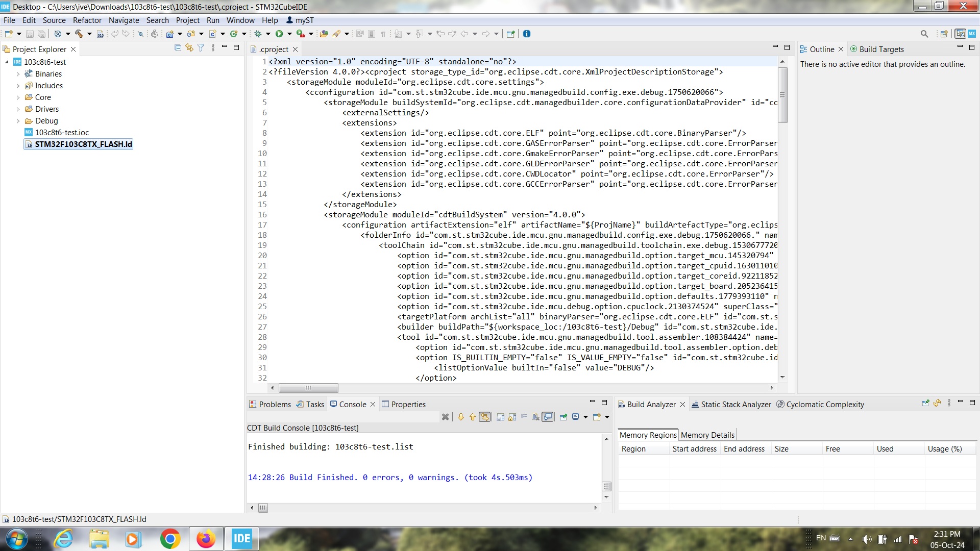
Task: Click the editor vertical scrollbar thumb
Action: tap(782, 95)
